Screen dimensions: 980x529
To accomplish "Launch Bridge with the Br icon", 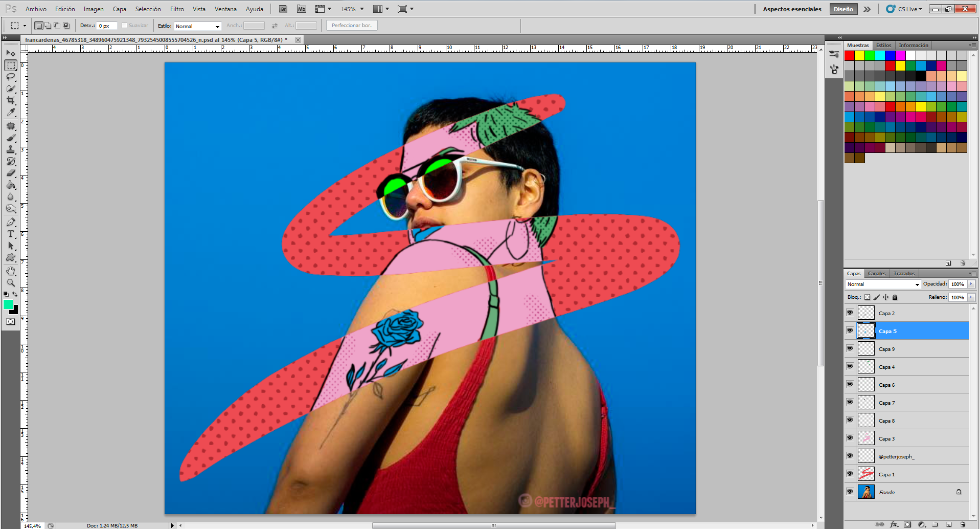I will pos(283,9).
